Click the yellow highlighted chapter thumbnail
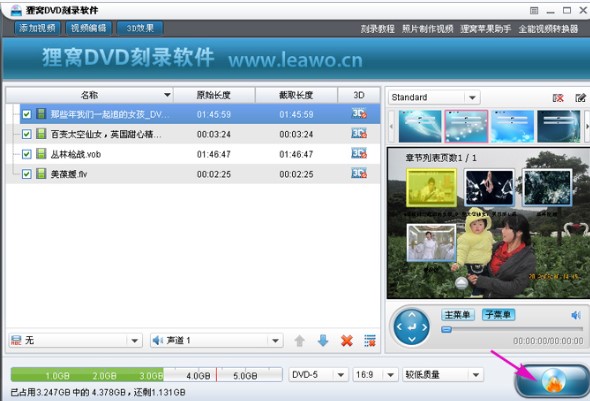The width and height of the screenshot is (590, 401). point(432,187)
